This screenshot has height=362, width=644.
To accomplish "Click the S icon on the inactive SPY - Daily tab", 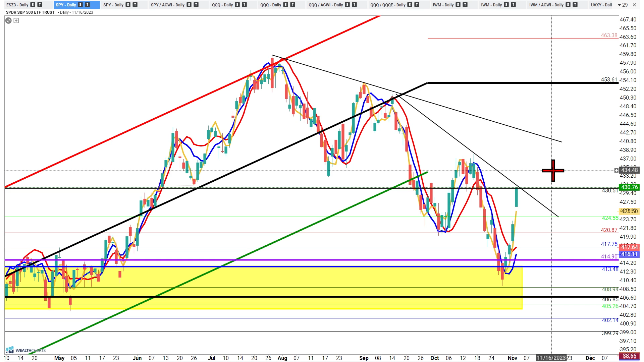I will coord(128,5).
